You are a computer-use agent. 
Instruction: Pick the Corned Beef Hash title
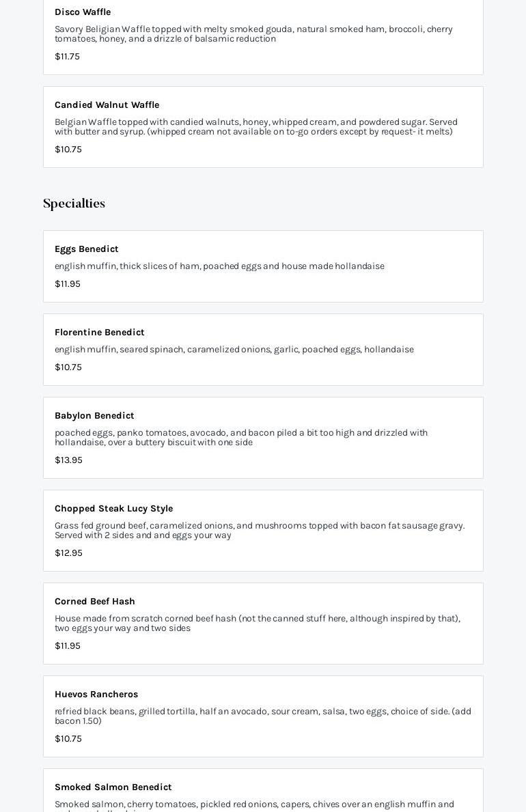[95, 602]
